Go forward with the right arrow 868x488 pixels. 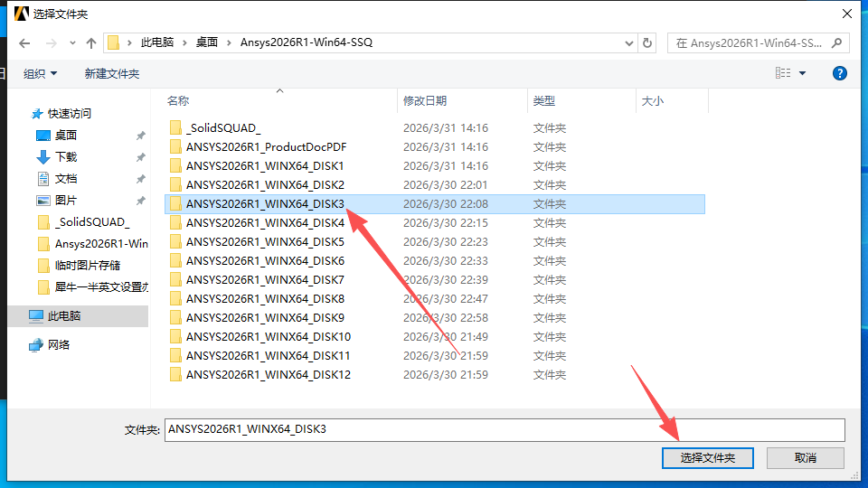click(x=51, y=43)
